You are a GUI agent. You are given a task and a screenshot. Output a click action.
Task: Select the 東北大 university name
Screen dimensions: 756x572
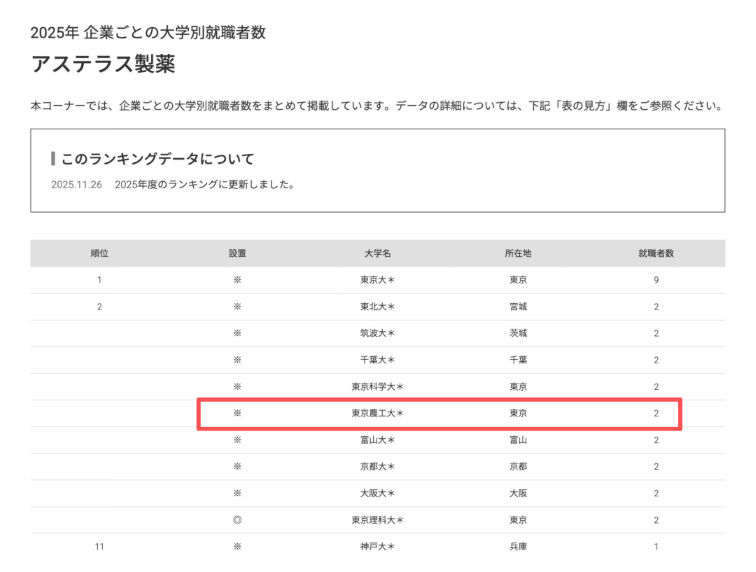[377, 307]
